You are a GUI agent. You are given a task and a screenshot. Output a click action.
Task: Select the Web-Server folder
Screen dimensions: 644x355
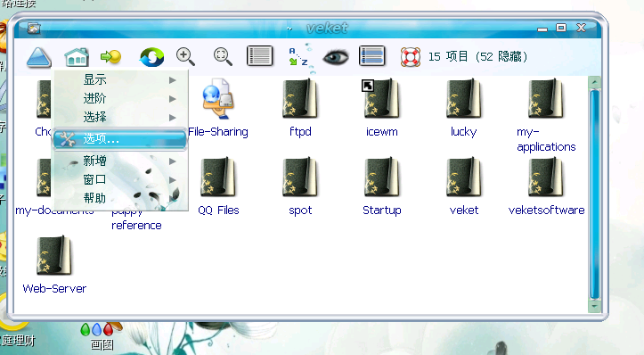(x=54, y=255)
